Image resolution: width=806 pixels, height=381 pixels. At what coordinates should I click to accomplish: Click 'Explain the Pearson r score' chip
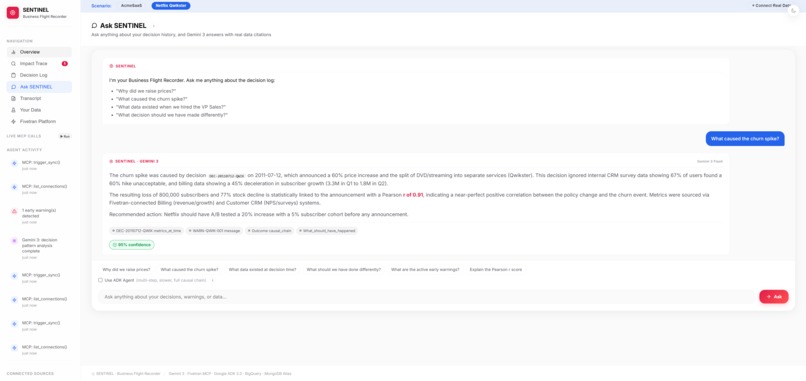point(496,269)
